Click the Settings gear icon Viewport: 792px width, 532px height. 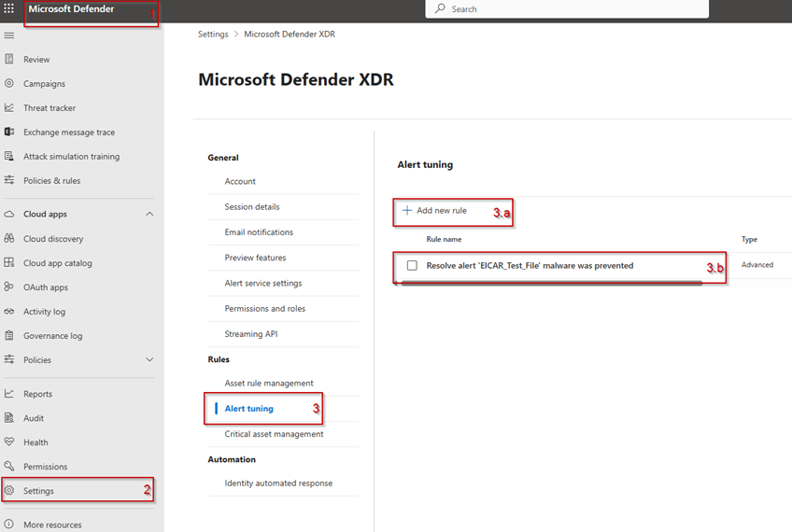coord(9,490)
